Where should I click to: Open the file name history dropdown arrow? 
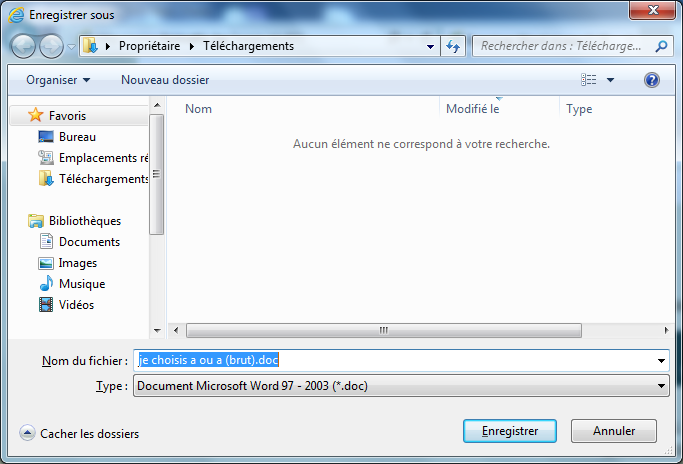[x=661, y=361]
